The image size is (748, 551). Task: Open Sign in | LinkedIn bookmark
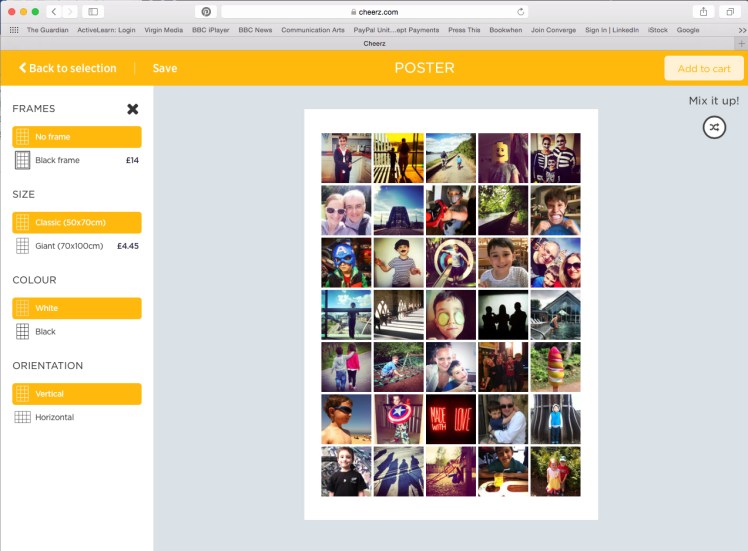(612, 30)
